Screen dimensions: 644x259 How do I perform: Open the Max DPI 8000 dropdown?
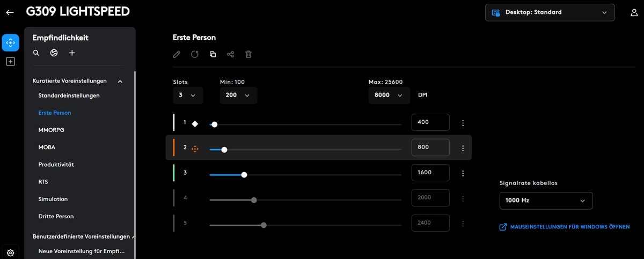tap(389, 95)
